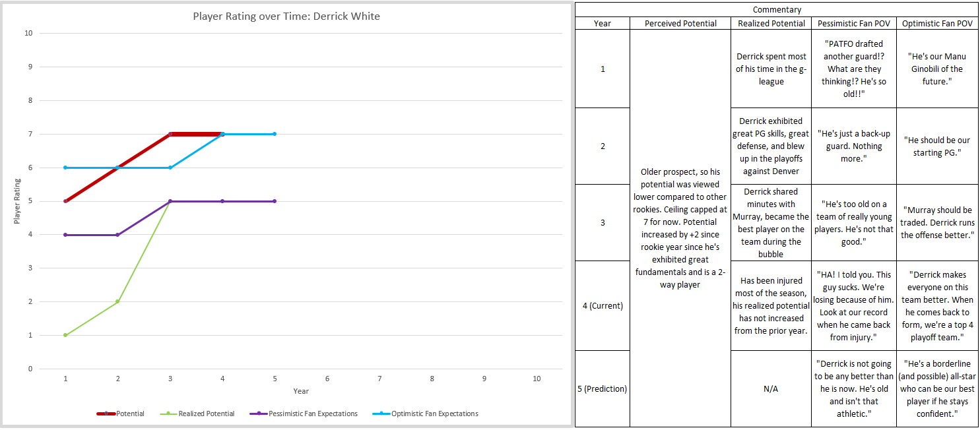Viewport: 980px width, 430px height.
Task: Click the green data point at year 1
Action: click(65, 335)
